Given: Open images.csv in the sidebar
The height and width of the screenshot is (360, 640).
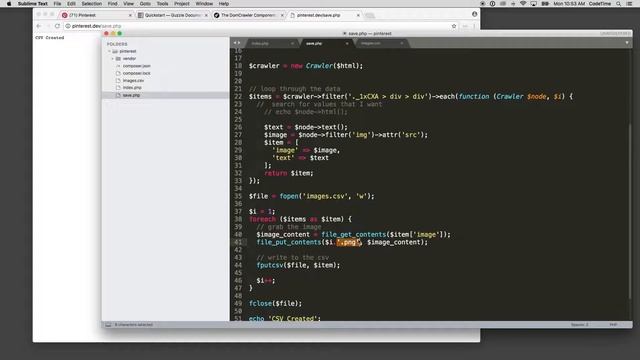Looking at the screenshot, I should [133, 80].
